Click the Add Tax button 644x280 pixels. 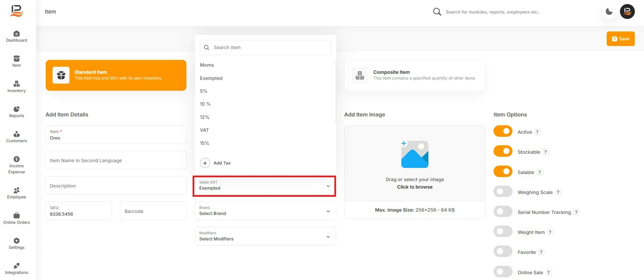(x=216, y=163)
